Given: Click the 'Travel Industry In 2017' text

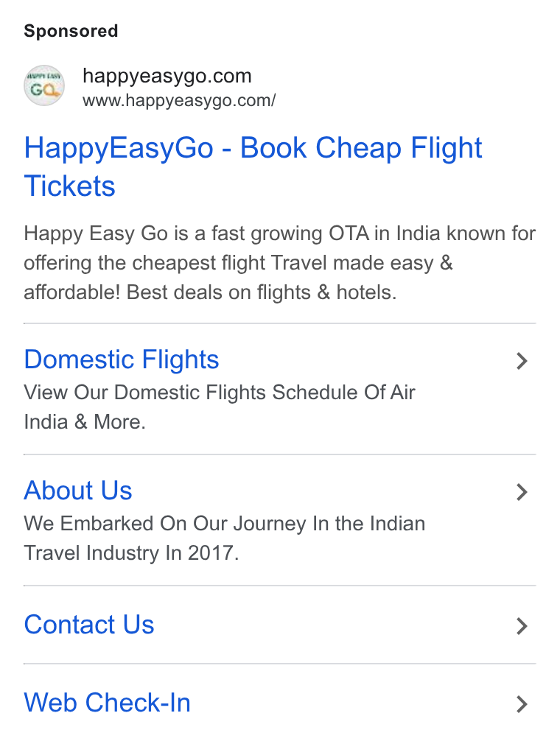Looking at the screenshot, I should tap(131, 553).
